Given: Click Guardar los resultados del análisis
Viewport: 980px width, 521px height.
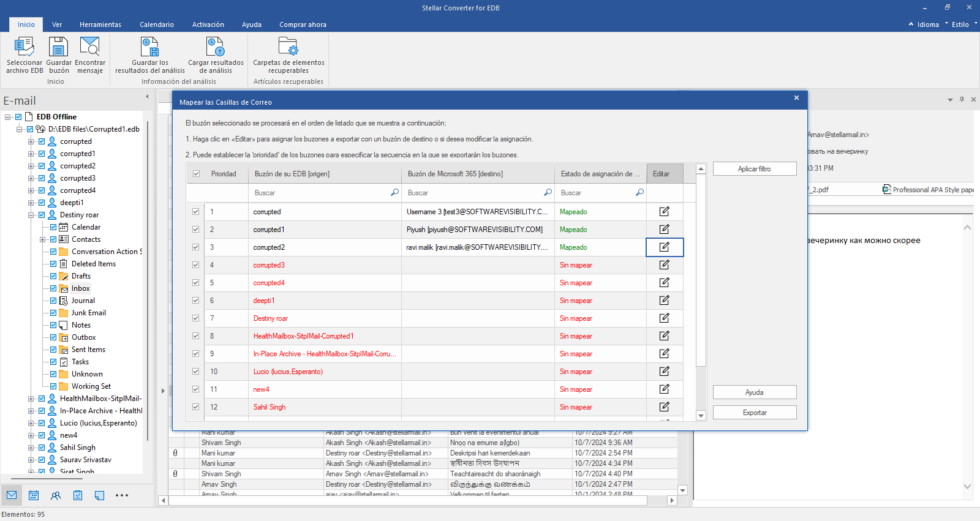Looking at the screenshot, I should (150, 55).
